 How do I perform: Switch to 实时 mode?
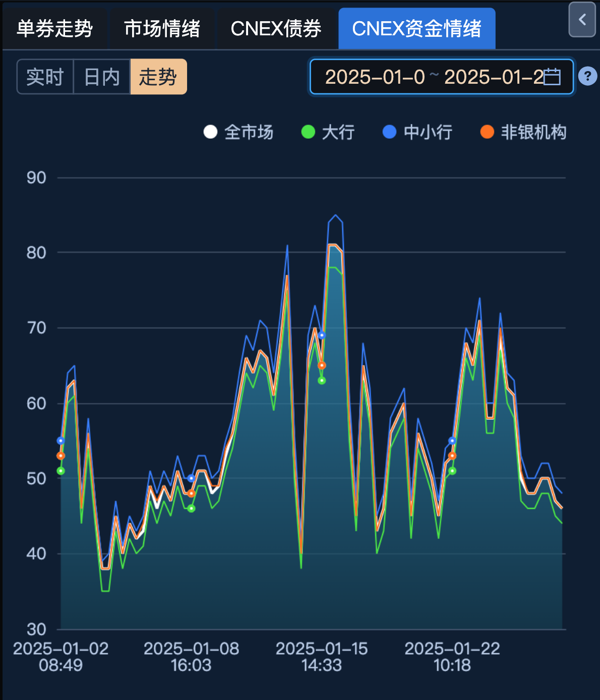(45, 77)
